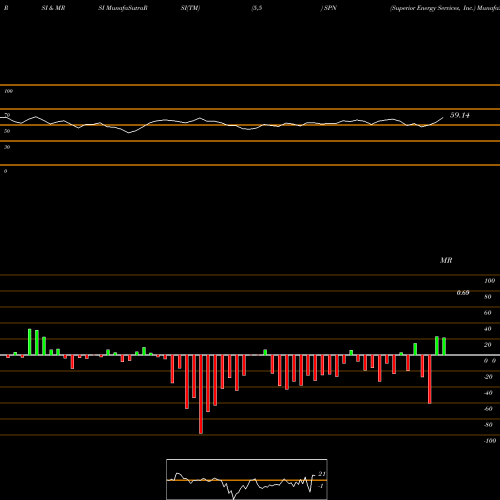
Task: Click the 80 axis label in MR panel
Action: point(488,297)
